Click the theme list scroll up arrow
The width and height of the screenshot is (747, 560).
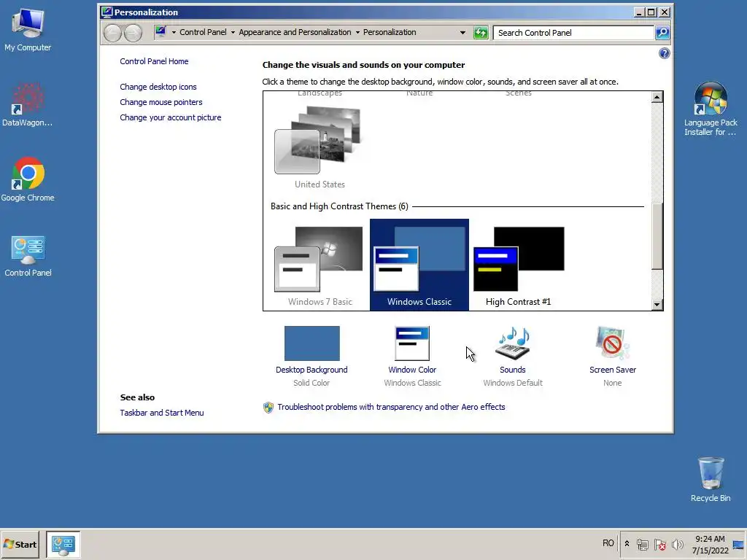(x=657, y=97)
